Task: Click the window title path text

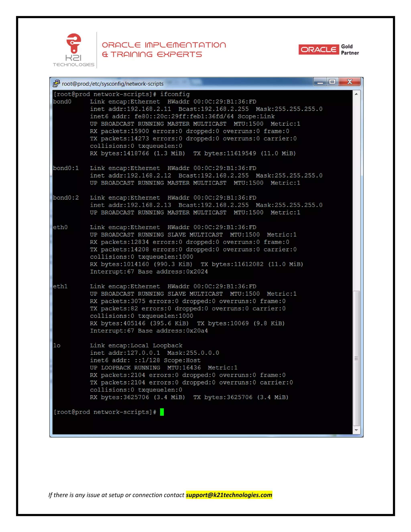Action: click(x=113, y=84)
